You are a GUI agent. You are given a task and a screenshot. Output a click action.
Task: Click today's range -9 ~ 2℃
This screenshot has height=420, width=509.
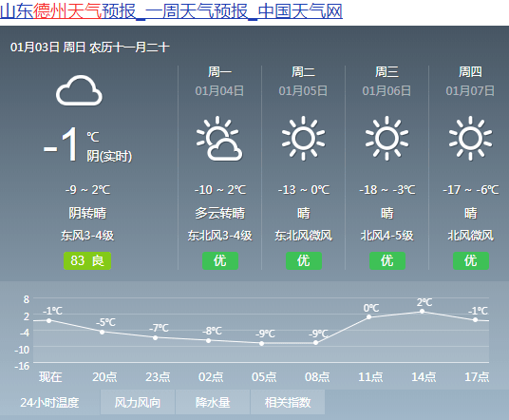point(87,190)
